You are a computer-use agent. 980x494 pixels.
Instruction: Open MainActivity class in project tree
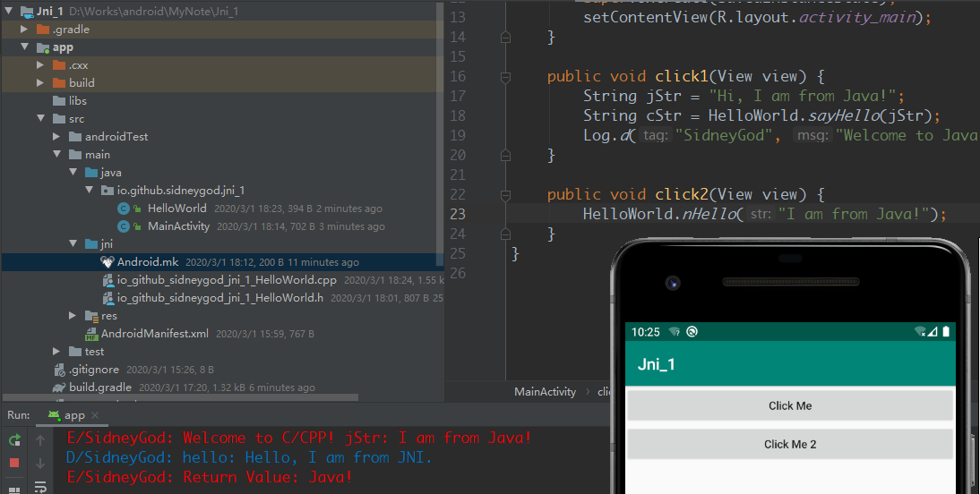point(178,226)
